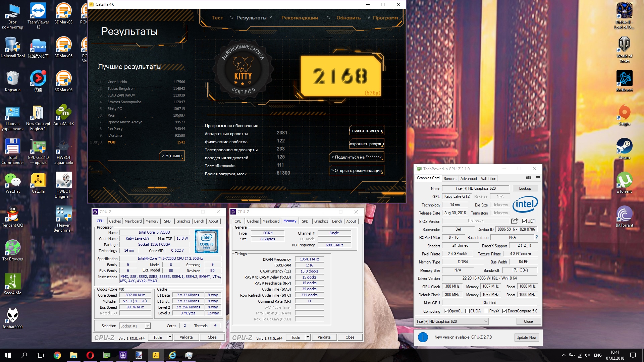Show hidden tray icons chevron
Image resolution: width=644 pixels, height=362 pixels.
click(563, 355)
